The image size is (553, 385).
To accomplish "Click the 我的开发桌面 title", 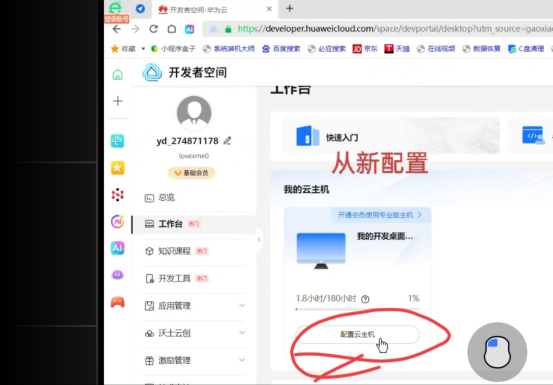I will pos(385,236).
